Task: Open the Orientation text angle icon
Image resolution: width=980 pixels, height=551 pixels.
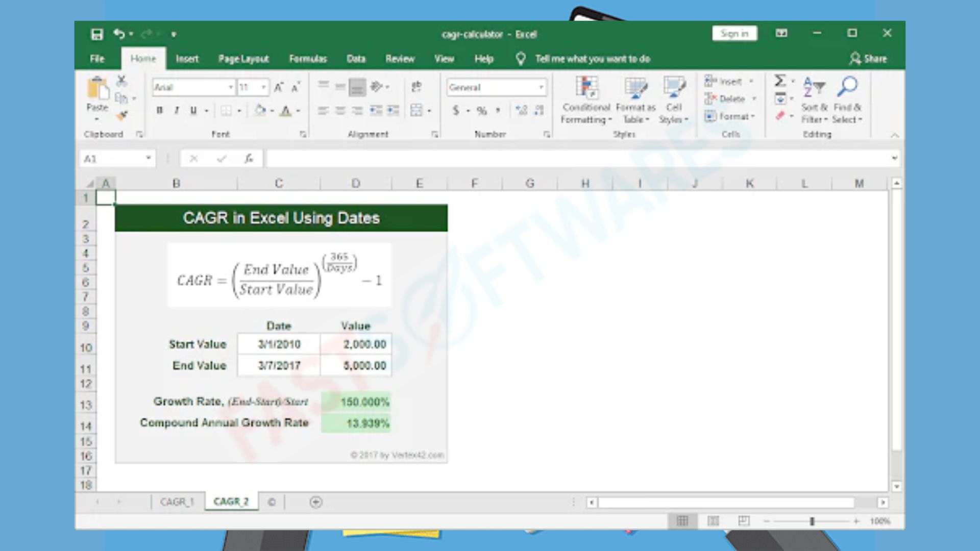Action: pyautogui.click(x=377, y=87)
